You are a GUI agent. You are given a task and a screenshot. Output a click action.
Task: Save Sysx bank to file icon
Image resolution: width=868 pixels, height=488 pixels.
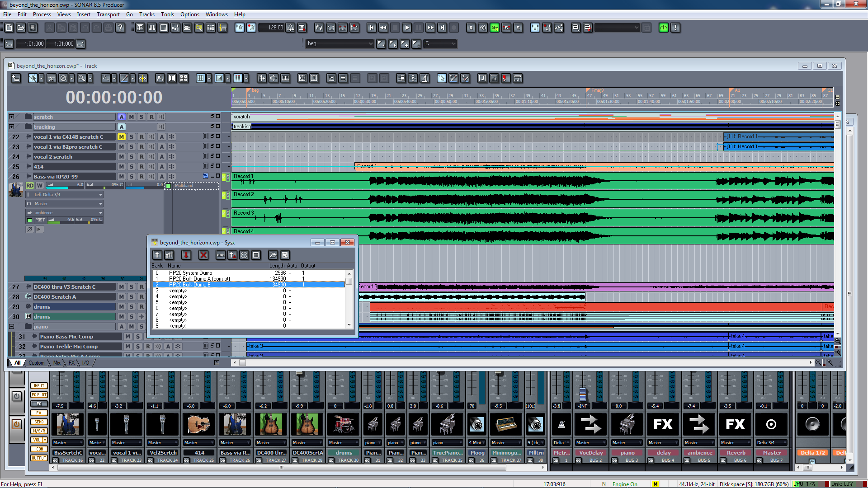tap(285, 255)
